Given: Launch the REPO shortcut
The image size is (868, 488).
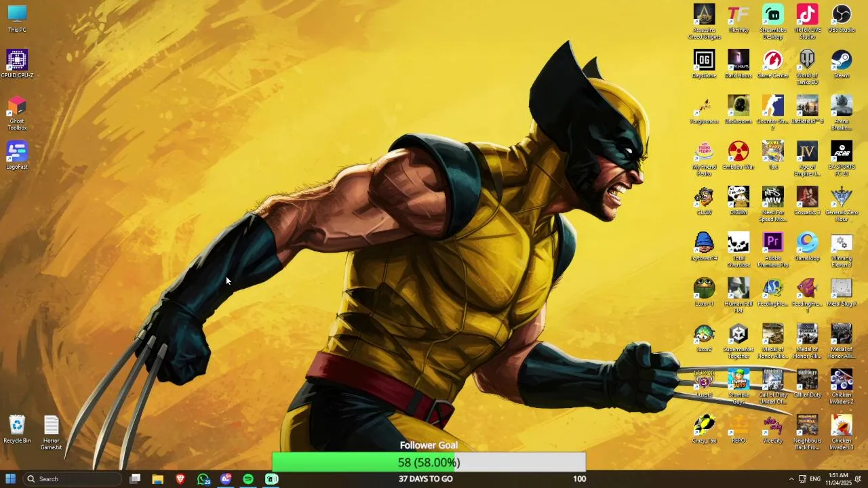Looking at the screenshot, I should tap(738, 429).
